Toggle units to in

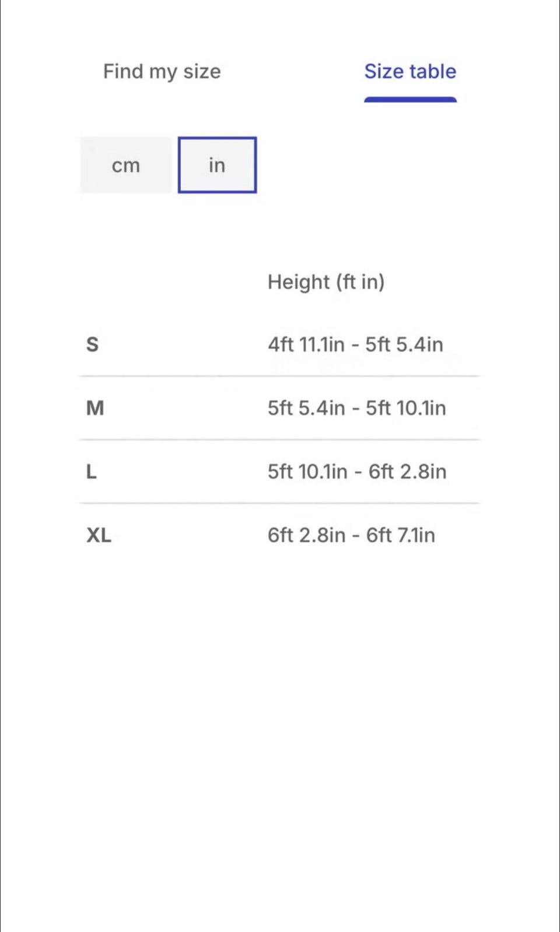(x=217, y=165)
